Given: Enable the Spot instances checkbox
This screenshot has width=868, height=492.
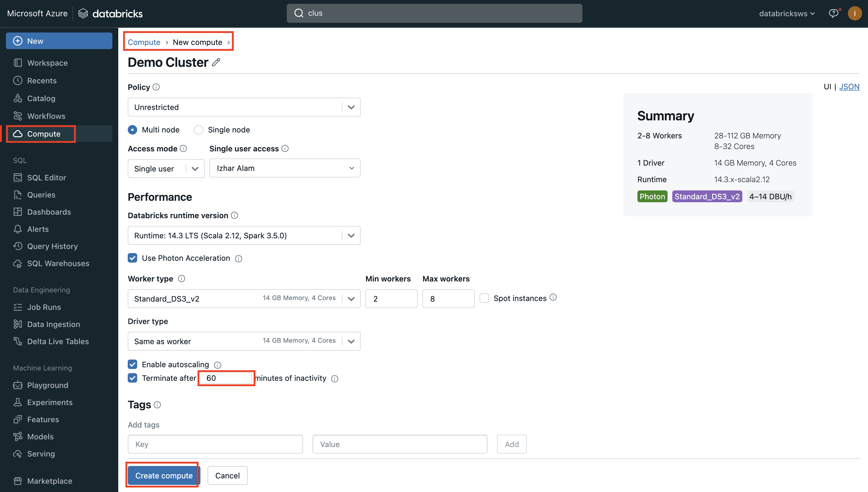Looking at the screenshot, I should point(484,298).
